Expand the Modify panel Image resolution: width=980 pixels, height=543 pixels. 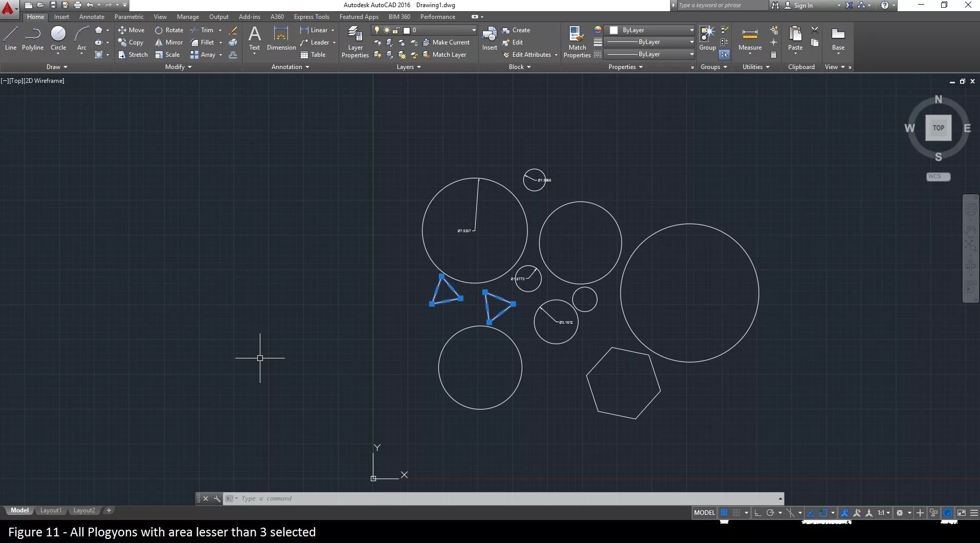[179, 67]
